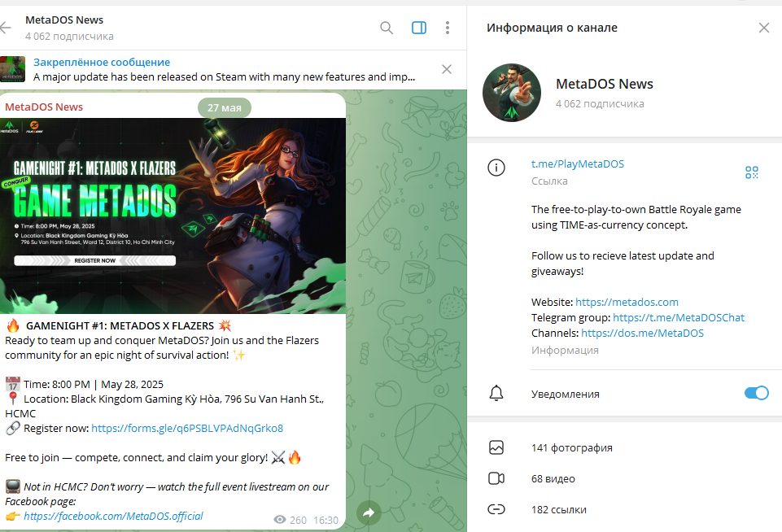Open the https://dos.me/MetaDOS channels link

(x=642, y=333)
